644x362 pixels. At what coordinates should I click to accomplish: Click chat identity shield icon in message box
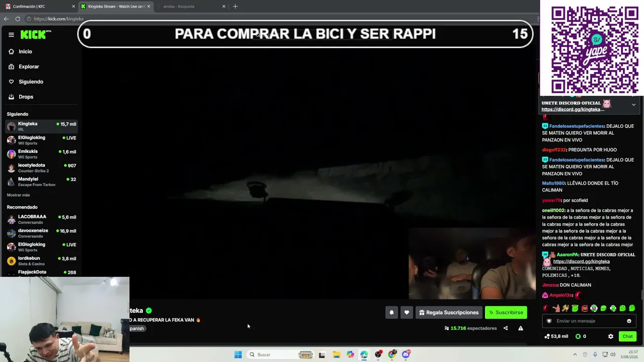click(x=549, y=321)
